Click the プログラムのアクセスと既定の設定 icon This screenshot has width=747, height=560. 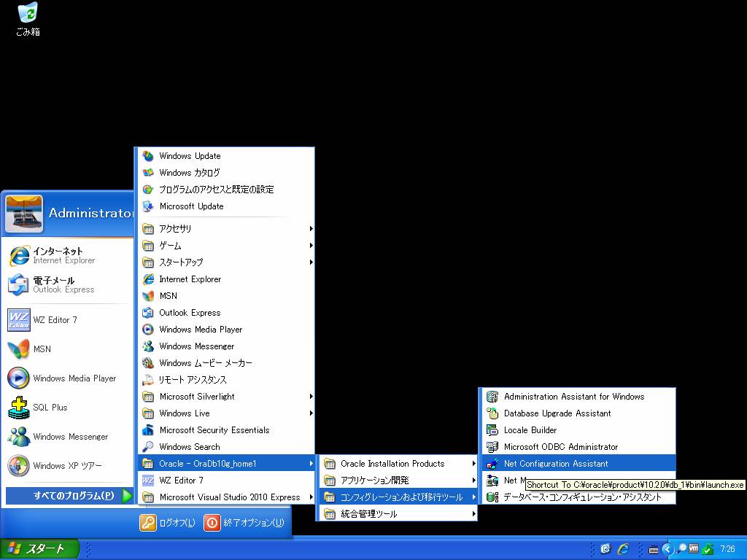148,189
